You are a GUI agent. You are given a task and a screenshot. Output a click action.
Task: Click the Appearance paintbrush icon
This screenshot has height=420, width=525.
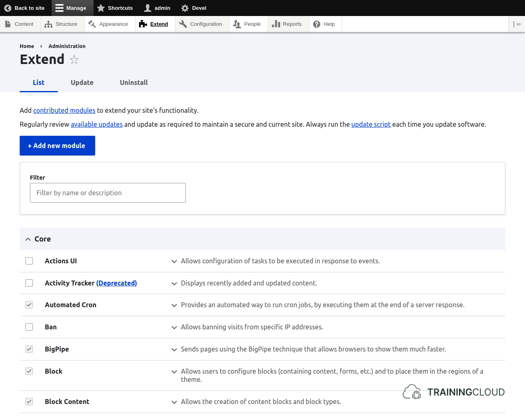92,24
